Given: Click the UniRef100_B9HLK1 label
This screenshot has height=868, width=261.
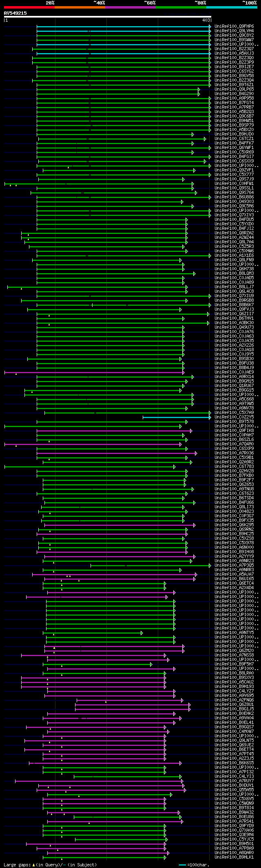Looking at the screenshot, I should point(234,857).
